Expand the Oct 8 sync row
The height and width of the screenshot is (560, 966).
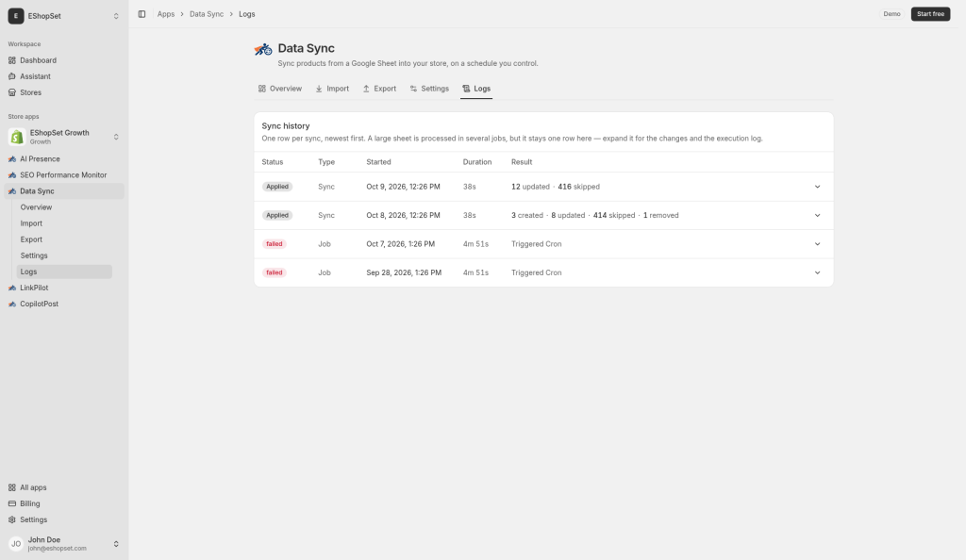pyautogui.click(x=818, y=215)
